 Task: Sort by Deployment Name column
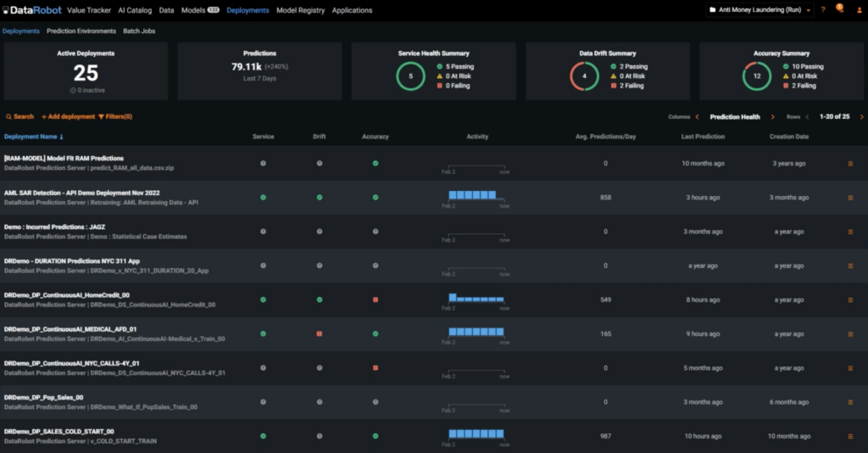[34, 137]
